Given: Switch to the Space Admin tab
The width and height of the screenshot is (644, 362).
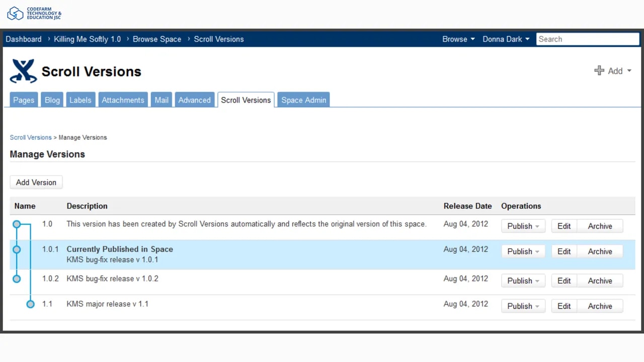Looking at the screenshot, I should pos(303,100).
